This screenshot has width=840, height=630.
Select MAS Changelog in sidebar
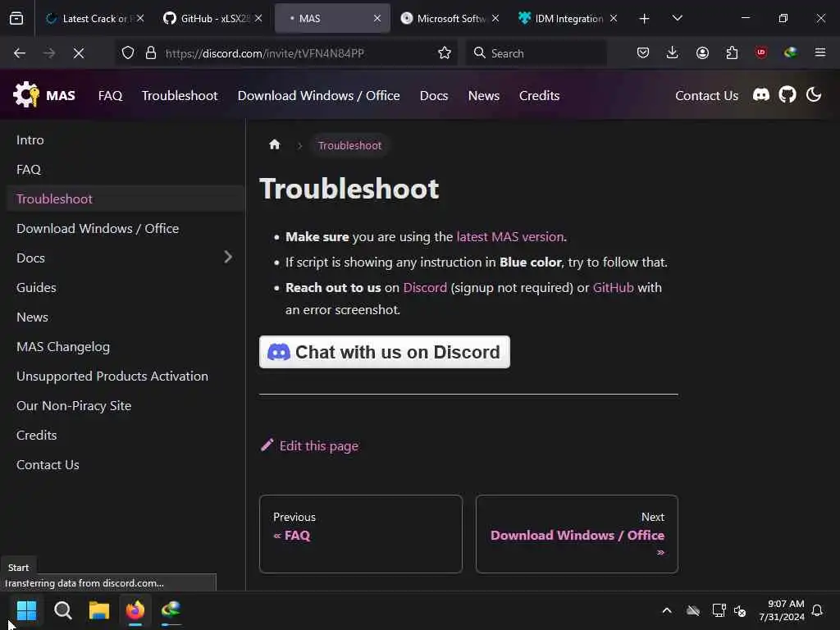click(x=126, y=347)
